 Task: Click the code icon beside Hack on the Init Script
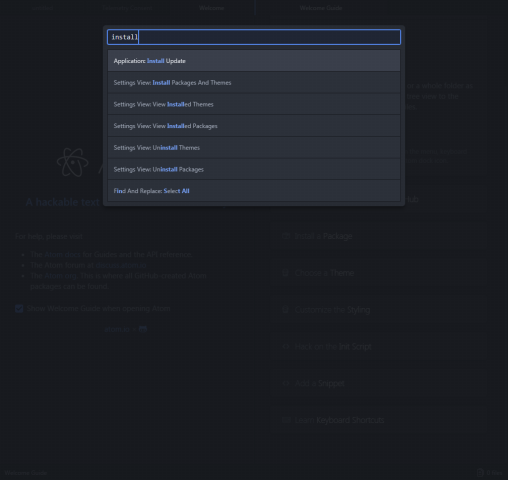(x=286, y=346)
